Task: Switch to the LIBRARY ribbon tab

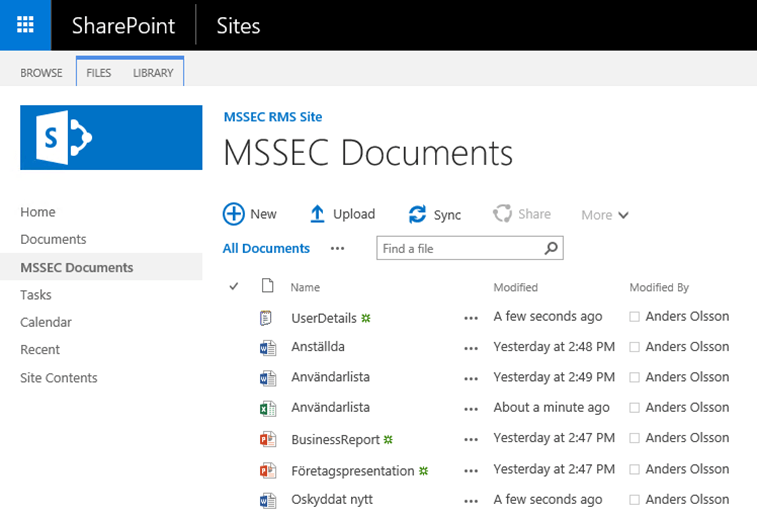Action: (153, 73)
